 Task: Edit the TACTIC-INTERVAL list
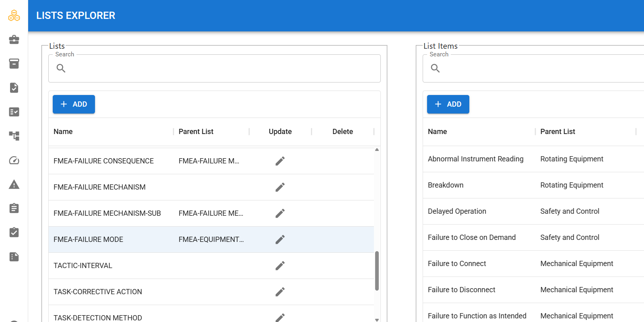pos(280,266)
